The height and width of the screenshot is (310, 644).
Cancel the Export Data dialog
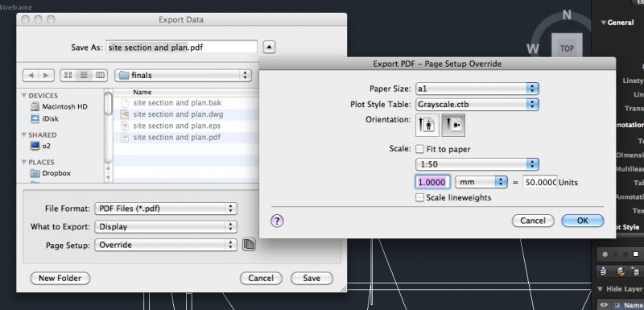coord(261,278)
